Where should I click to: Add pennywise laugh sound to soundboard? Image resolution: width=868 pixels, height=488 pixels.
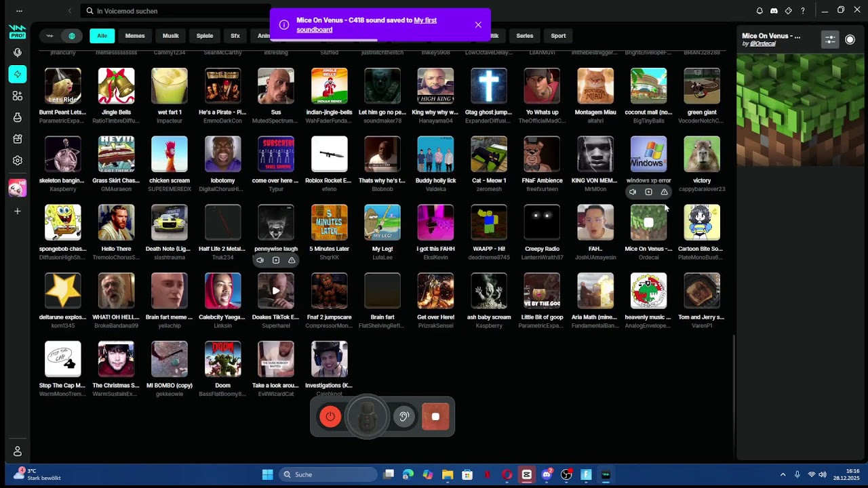click(276, 260)
